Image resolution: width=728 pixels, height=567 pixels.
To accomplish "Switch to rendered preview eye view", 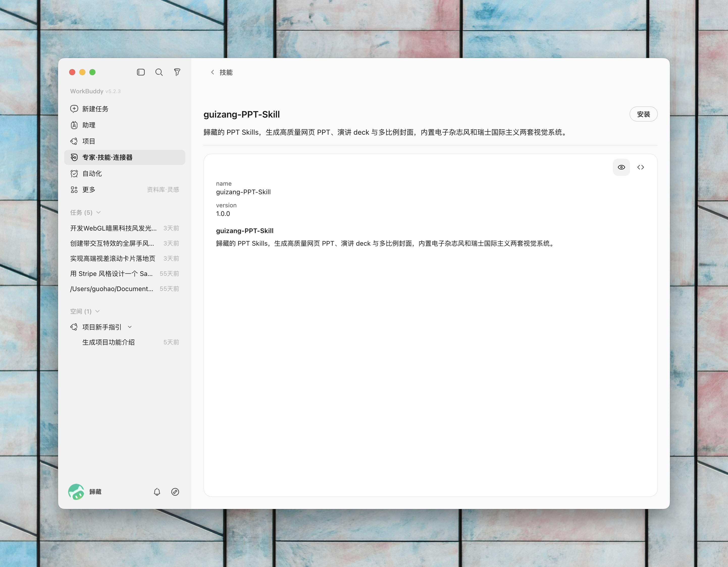I will pos(621,167).
